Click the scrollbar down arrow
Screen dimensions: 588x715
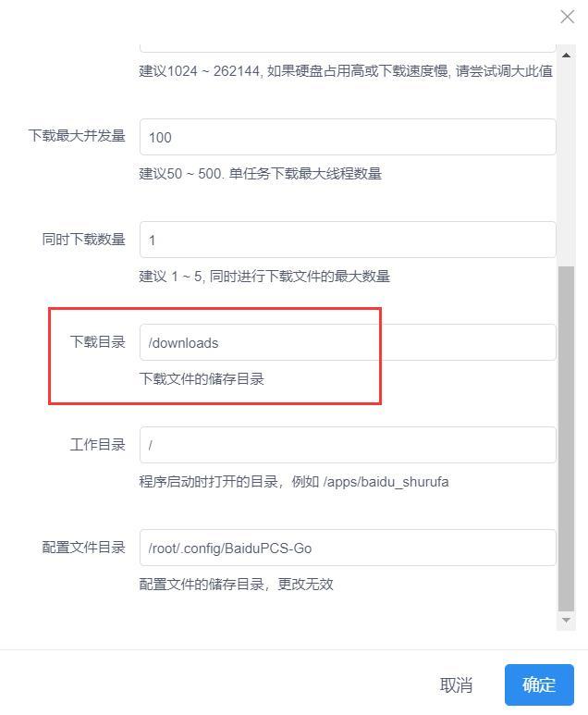566,620
